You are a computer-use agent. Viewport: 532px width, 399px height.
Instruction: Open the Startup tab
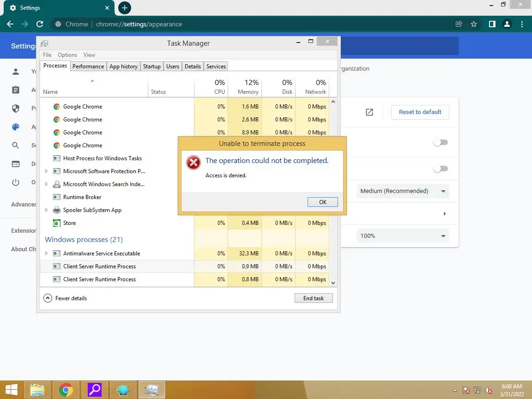pos(151,66)
